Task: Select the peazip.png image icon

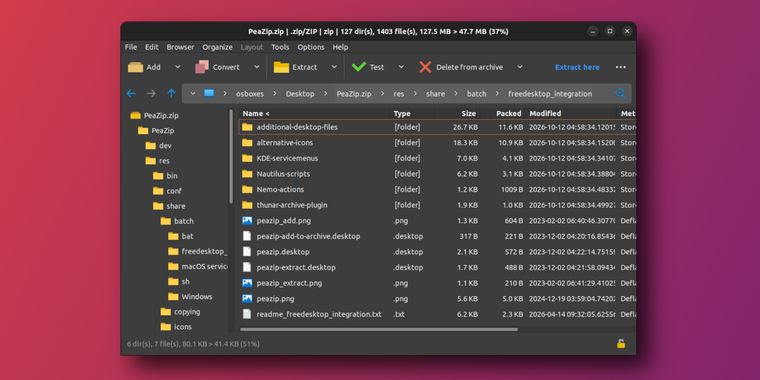Action: click(247, 299)
